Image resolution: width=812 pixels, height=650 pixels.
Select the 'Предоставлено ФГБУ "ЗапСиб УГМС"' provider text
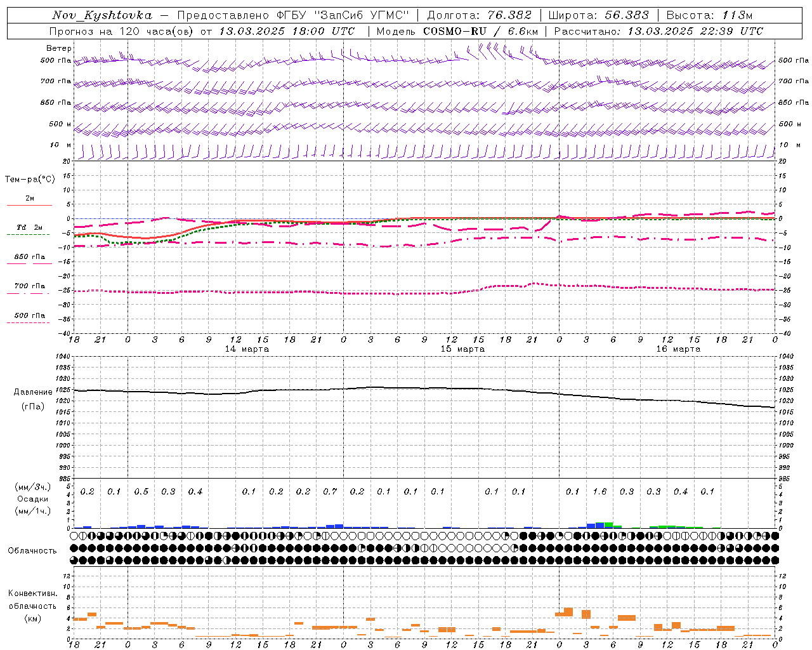coord(293,15)
